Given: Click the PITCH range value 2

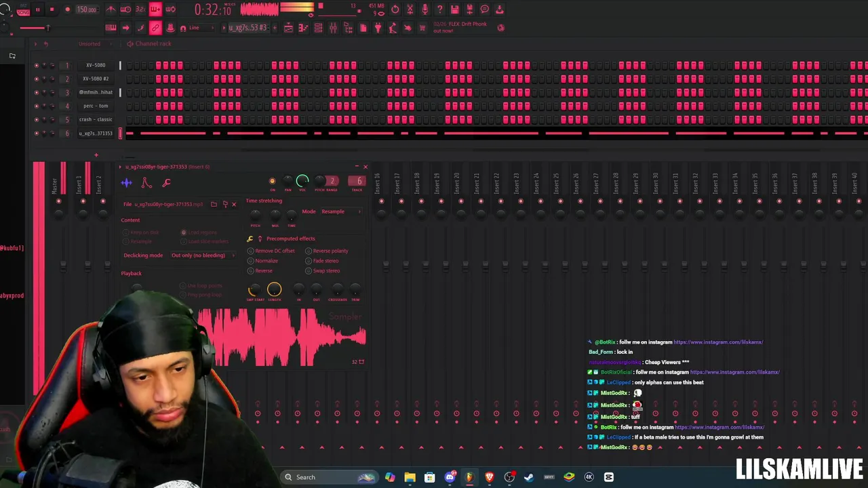Looking at the screenshot, I should 332,181.
